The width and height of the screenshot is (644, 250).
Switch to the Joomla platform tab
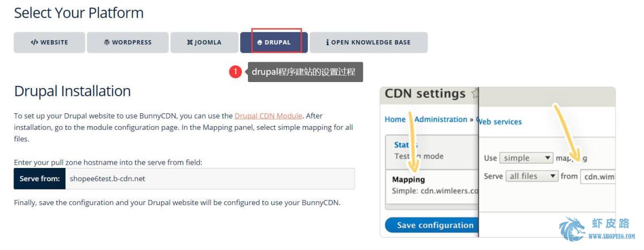204,42
